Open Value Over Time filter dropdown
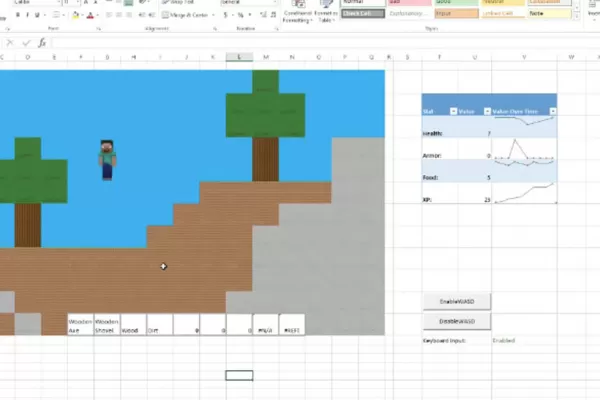 (x=553, y=111)
